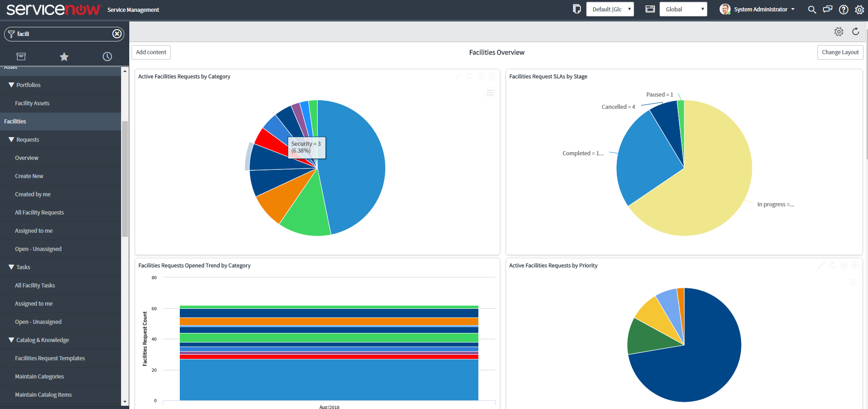Image resolution: width=868 pixels, height=409 pixels.
Task: Show navigation history clock icon
Action: (107, 56)
